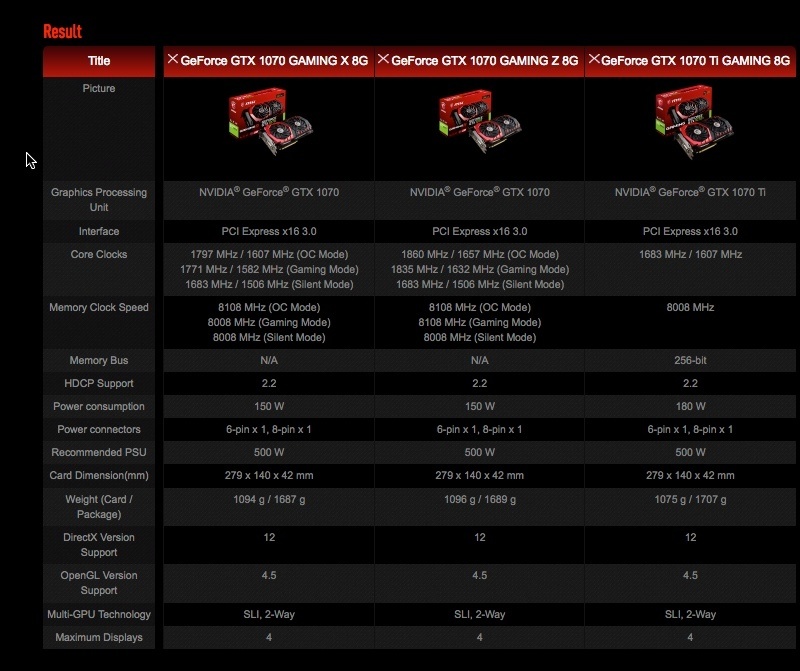Click the GAMING X 8G 500 W recommended PSU
This screenshot has height=671, width=800.
tap(269, 452)
